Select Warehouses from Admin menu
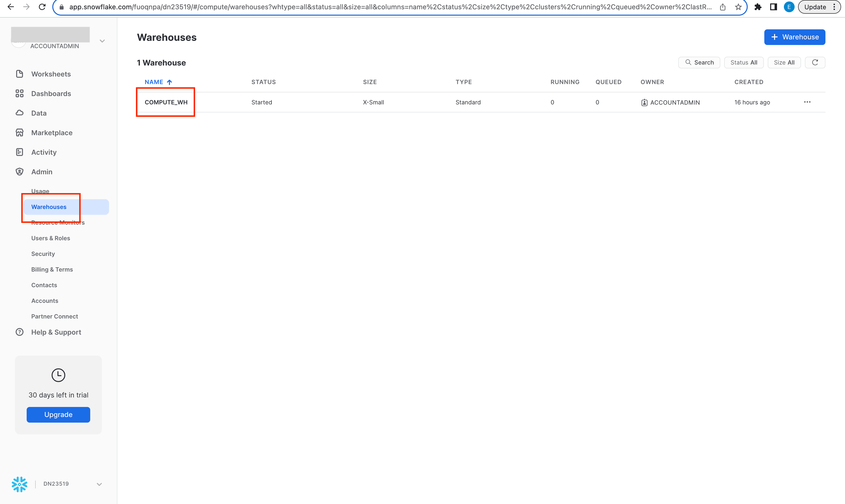Viewport: 845px width, 504px height. coord(49,206)
